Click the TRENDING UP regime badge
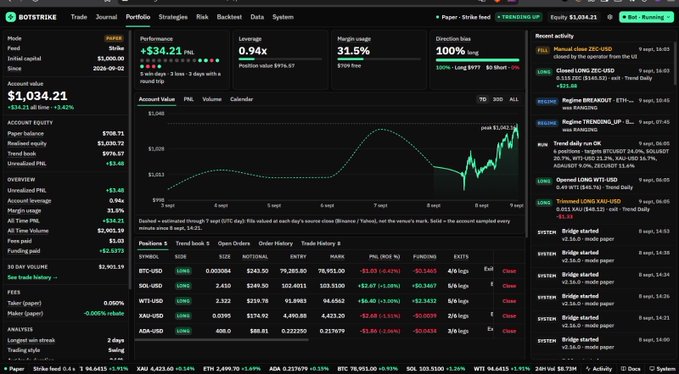The image size is (679, 374). 519,17
